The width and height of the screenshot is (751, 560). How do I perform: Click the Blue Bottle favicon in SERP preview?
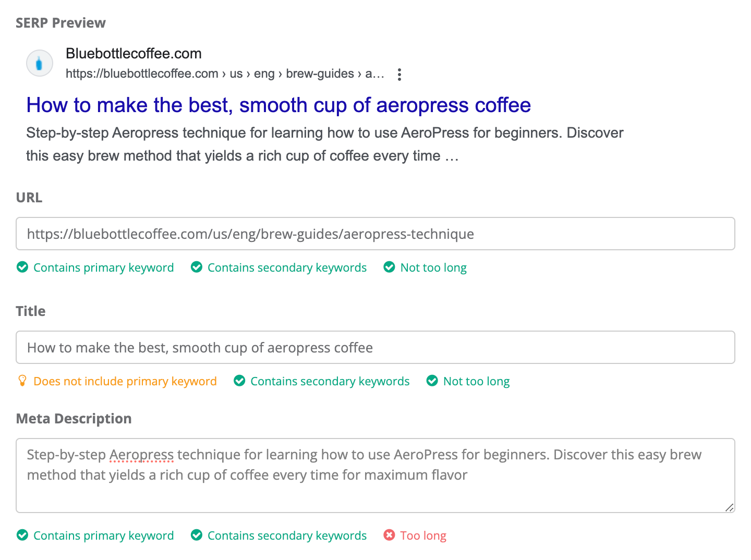pyautogui.click(x=40, y=64)
